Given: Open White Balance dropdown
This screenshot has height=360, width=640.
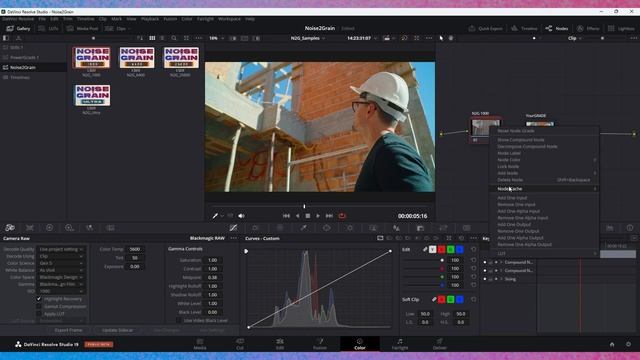Looking at the screenshot, I should click(61, 270).
